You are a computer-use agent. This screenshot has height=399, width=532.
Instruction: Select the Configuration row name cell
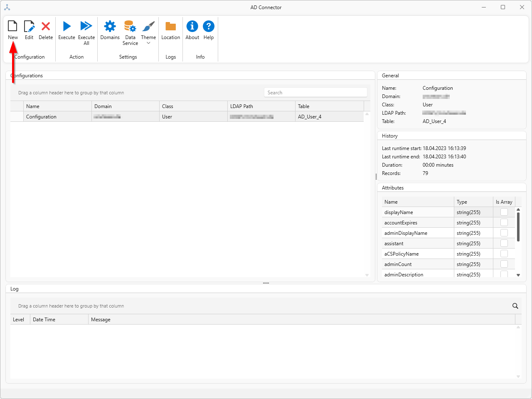57,117
